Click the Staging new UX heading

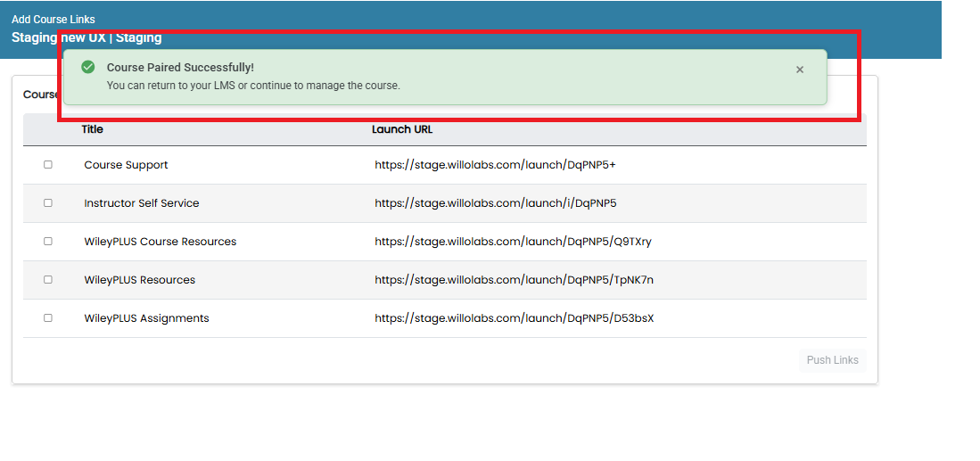point(86,37)
